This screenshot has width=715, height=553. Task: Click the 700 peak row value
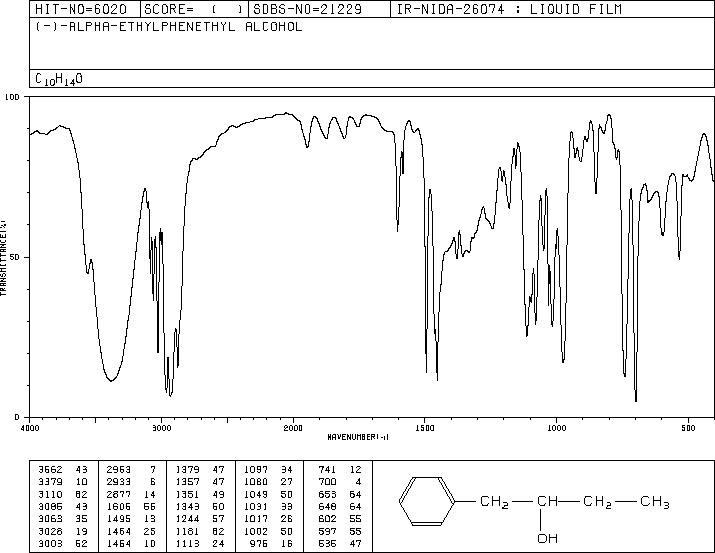coord(327,482)
